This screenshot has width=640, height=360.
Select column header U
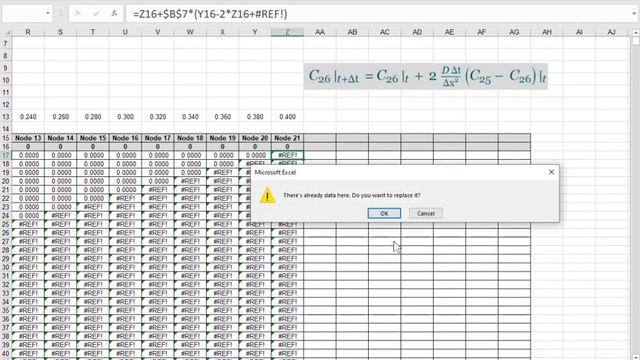[x=125, y=32]
